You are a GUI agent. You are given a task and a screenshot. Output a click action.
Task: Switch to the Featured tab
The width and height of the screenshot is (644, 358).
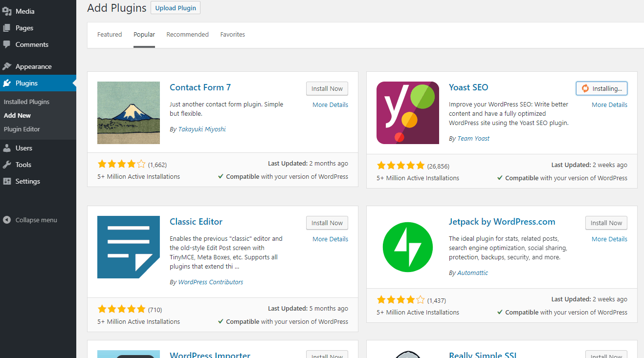(109, 34)
